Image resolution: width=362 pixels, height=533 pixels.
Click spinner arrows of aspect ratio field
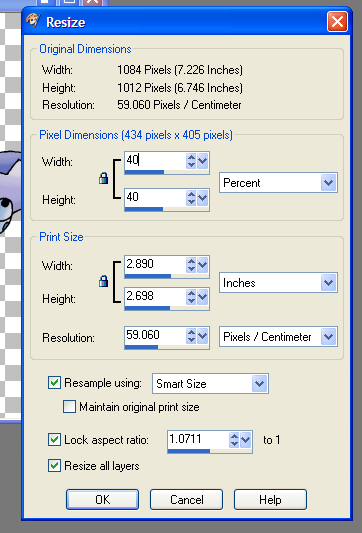(234, 440)
